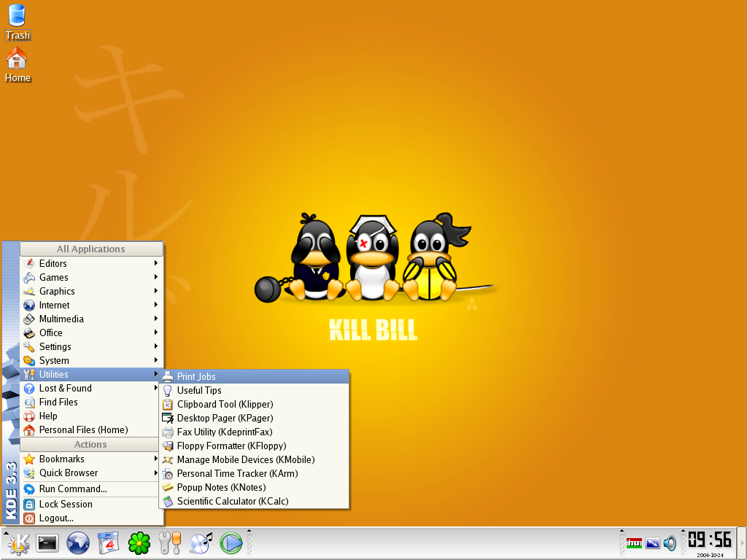Click the hu keyboard layout tray icon

point(634,542)
